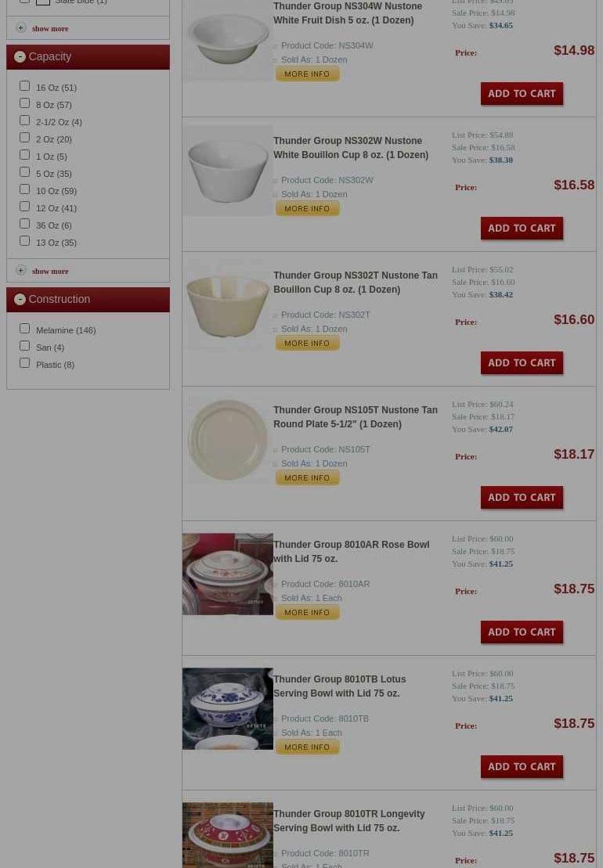The height and width of the screenshot is (868, 603).
Task: Open the NS302W white bouillon cup image
Action: pos(228,171)
